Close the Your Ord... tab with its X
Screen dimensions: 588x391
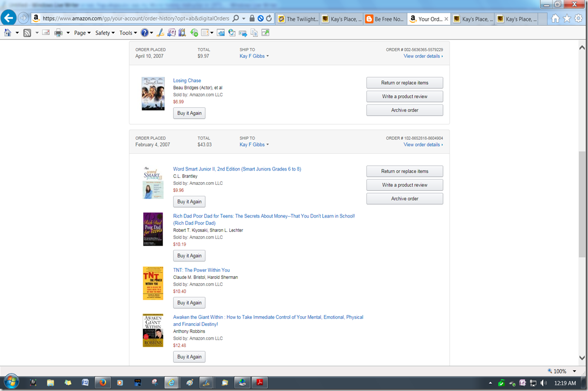click(446, 19)
